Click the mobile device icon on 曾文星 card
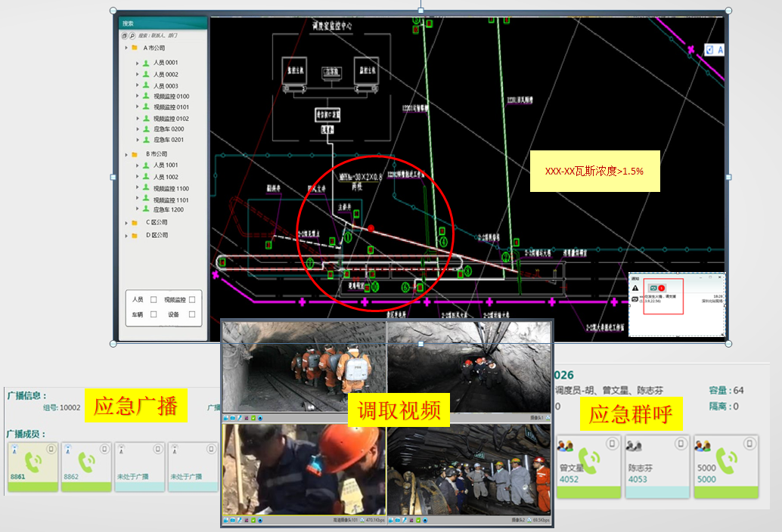 coord(612,444)
